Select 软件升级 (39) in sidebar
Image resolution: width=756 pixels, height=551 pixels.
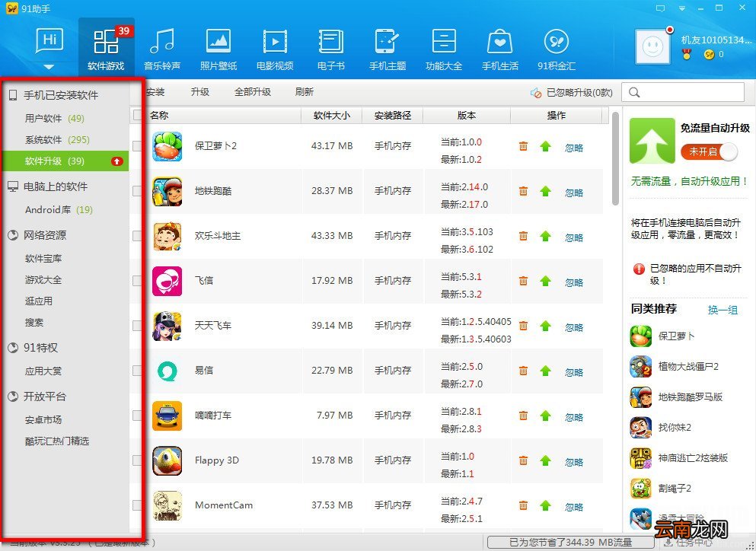pyautogui.click(x=66, y=161)
